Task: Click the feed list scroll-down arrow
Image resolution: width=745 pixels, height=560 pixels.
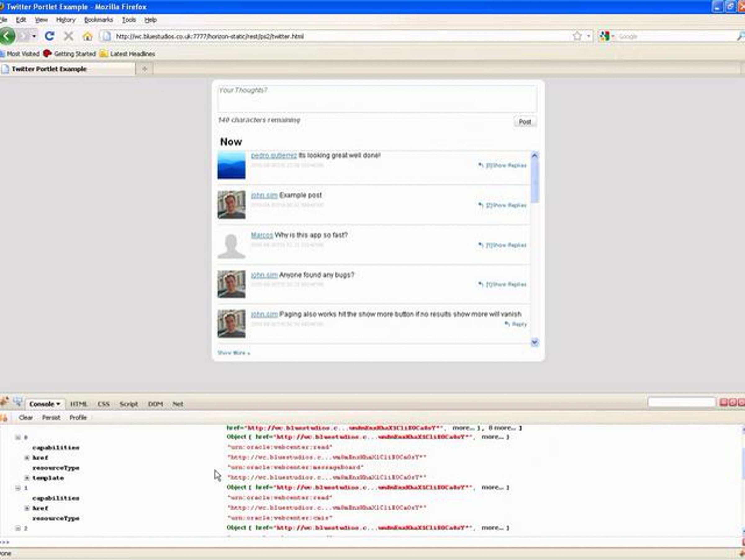Action: click(535, 342)
